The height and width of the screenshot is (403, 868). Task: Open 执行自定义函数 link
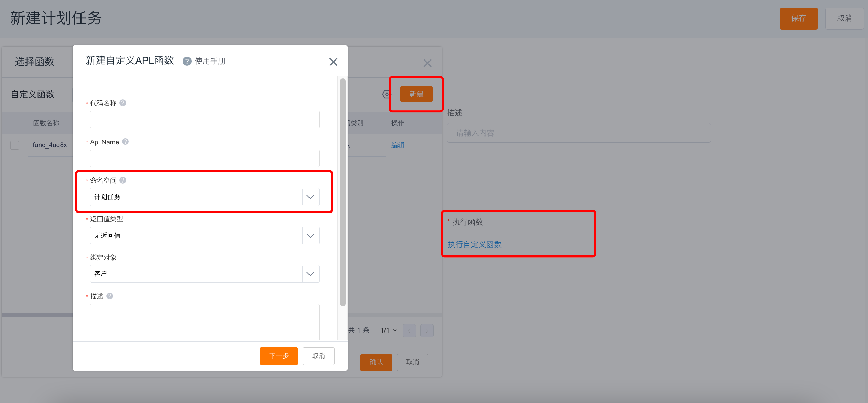tap(475, 244)
